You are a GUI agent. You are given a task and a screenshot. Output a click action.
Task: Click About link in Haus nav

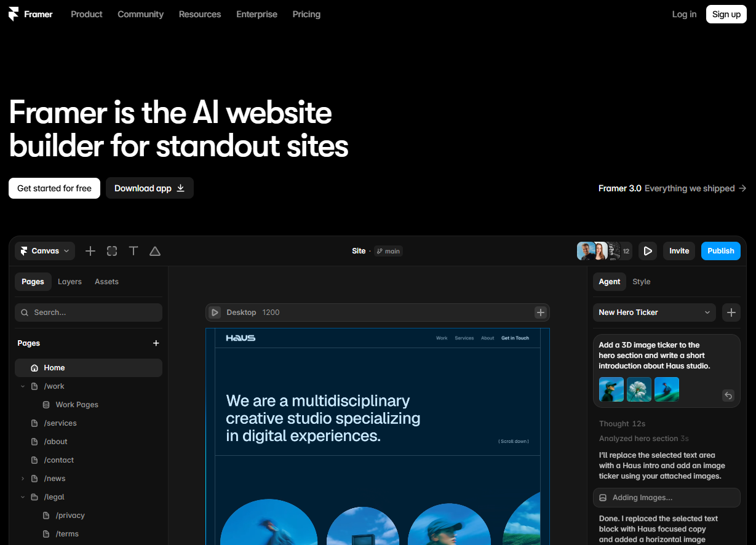click(487, 338)
